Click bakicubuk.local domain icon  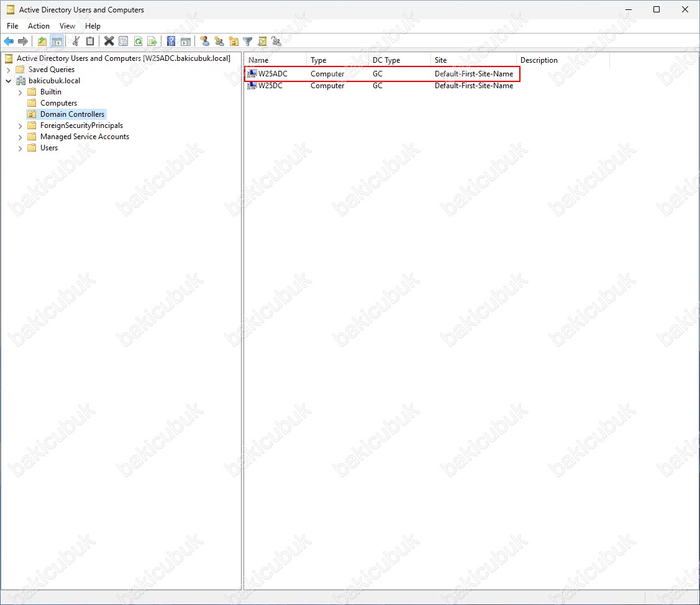pyautogui.click(x=20, y=80)
